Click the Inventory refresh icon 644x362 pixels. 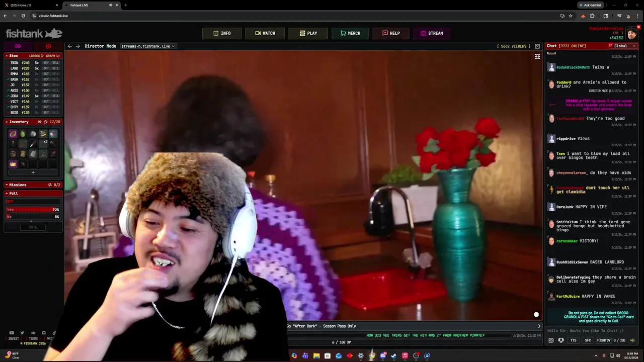45,122
